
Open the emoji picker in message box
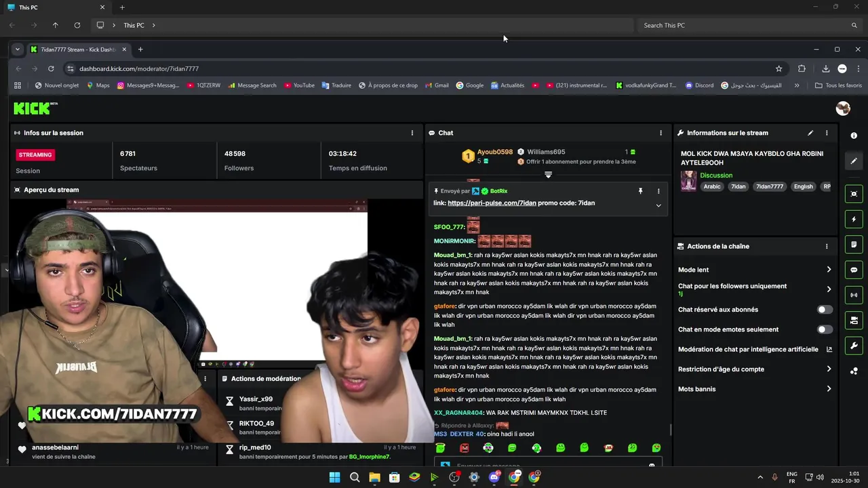(x=652, y=466)
